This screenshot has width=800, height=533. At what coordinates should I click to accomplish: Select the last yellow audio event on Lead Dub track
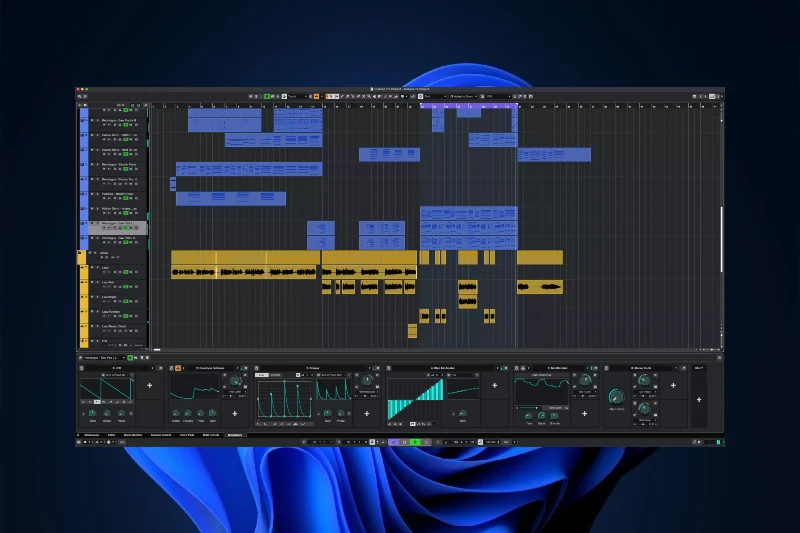click(540, 288)
